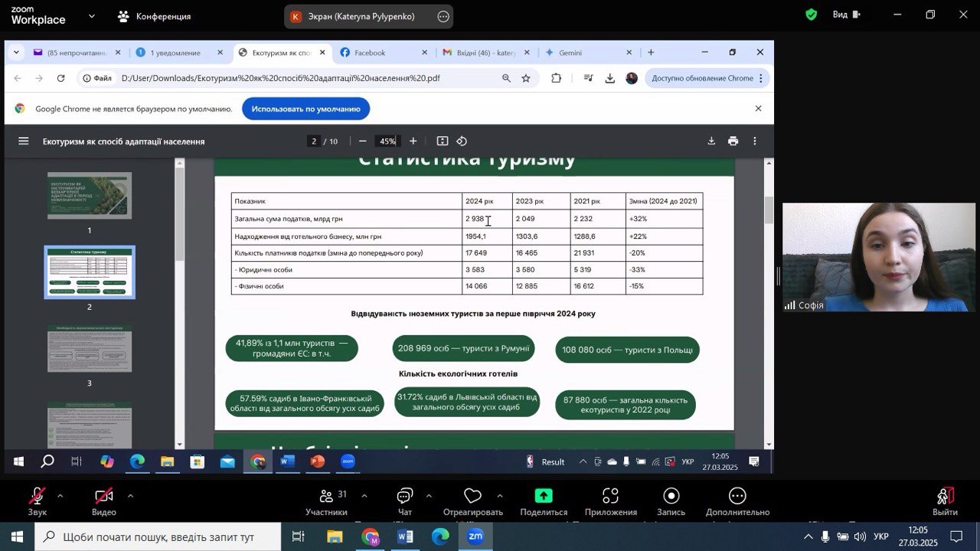Turn on the video camera
This screenshot has height=551, width=980.
pyautogui.click(x=103, y=496)
